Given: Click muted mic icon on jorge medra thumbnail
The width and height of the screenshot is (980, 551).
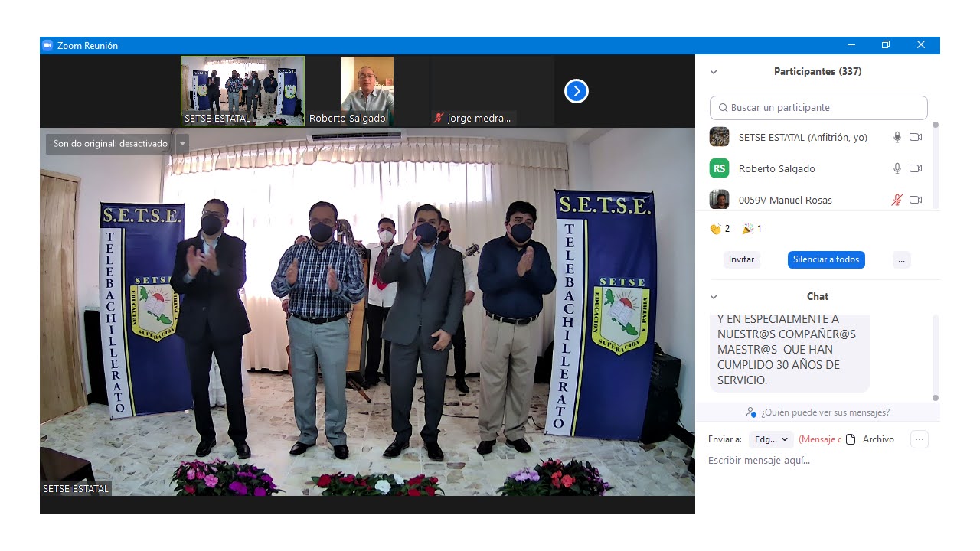Looking at the screenshot, I should click(x=439, y=119).
